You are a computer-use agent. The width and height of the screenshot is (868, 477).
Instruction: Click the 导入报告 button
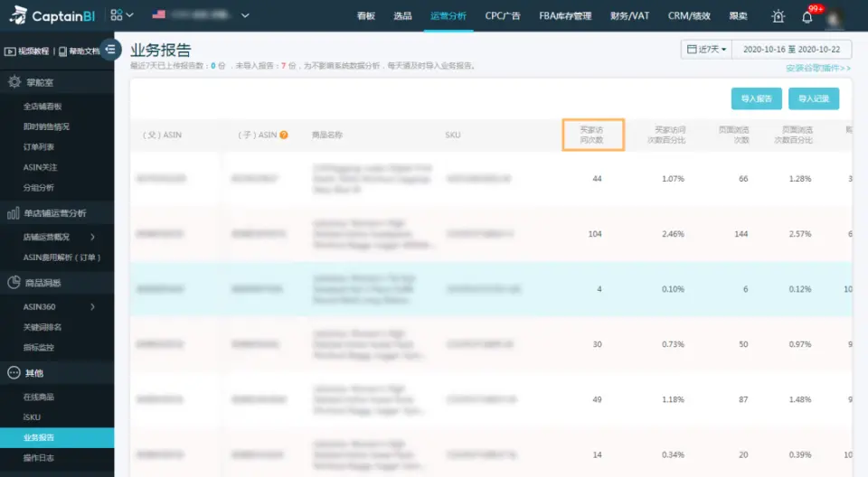[756, 98]
